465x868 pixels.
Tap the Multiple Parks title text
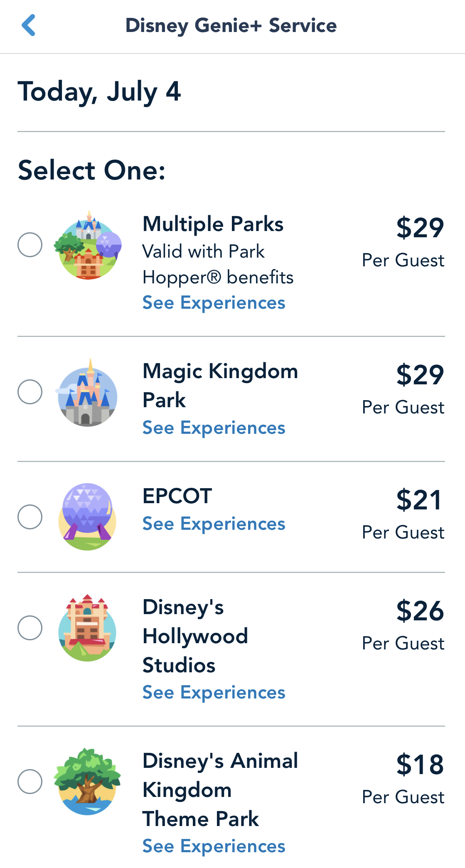213,224
